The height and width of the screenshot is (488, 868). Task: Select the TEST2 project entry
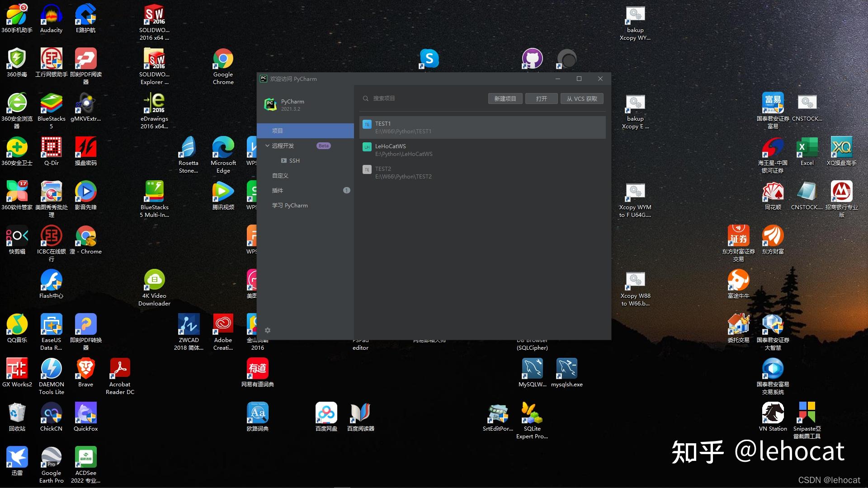point(482,173)
